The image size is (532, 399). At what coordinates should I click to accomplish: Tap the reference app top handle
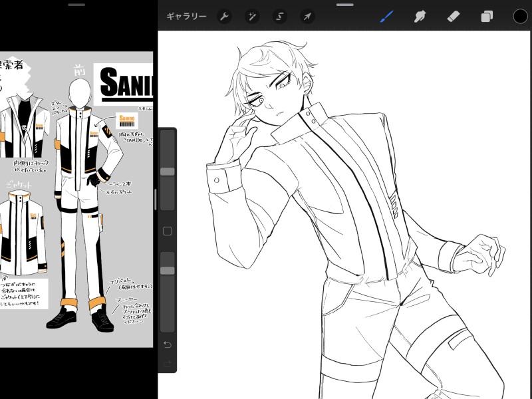pyautogui.click(x=76, y=5)
